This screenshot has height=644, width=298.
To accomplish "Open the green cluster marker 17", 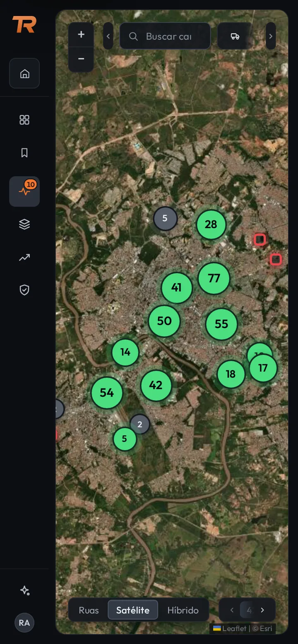I will (263, 368).
